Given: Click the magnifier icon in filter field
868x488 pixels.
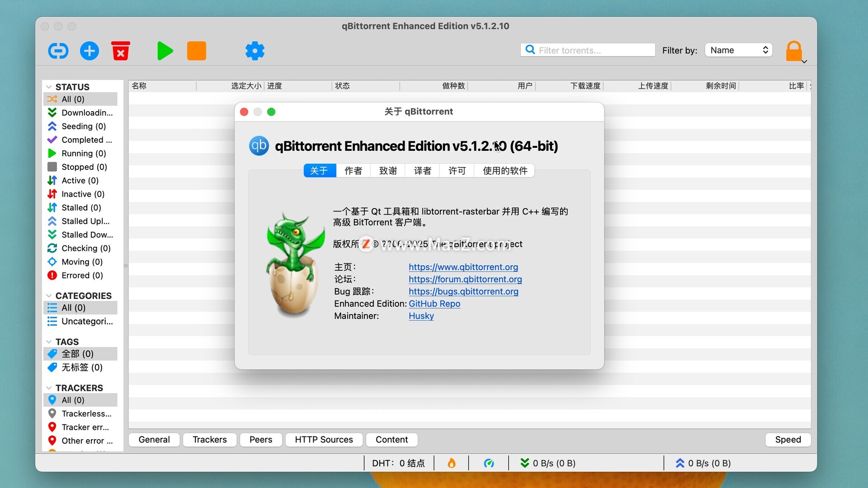Looking at the screenshot, I should (x=531, y=50).
